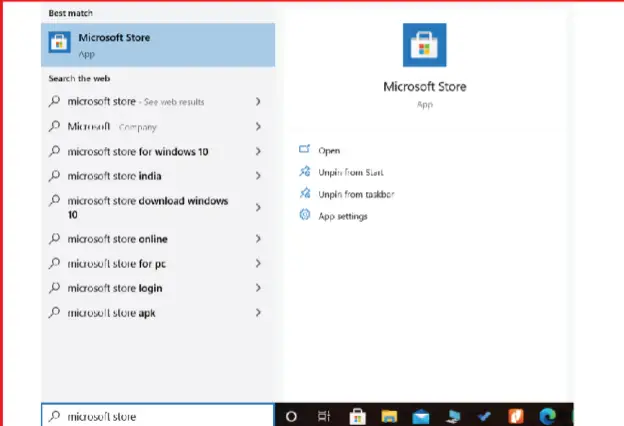Click search icon beside 'microsoft store apk'

55,313
